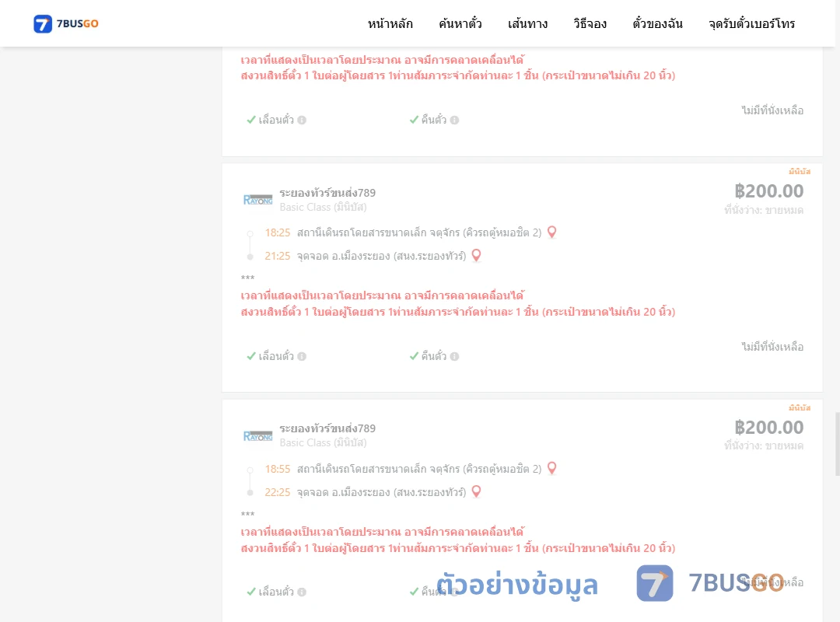Click info icon beside เลื่อนตั๋ว in 18:55 card
840x622 pixels.
click(302, 592)
